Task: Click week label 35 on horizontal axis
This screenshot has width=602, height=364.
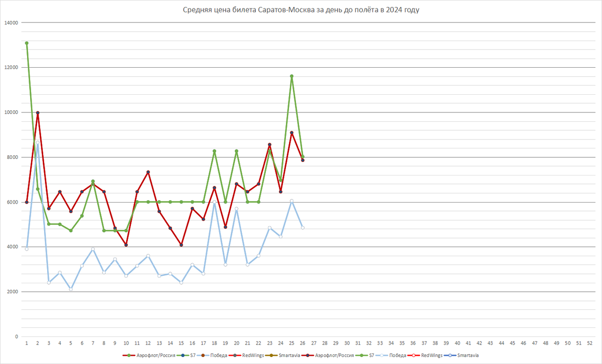Action: [402, 343]
